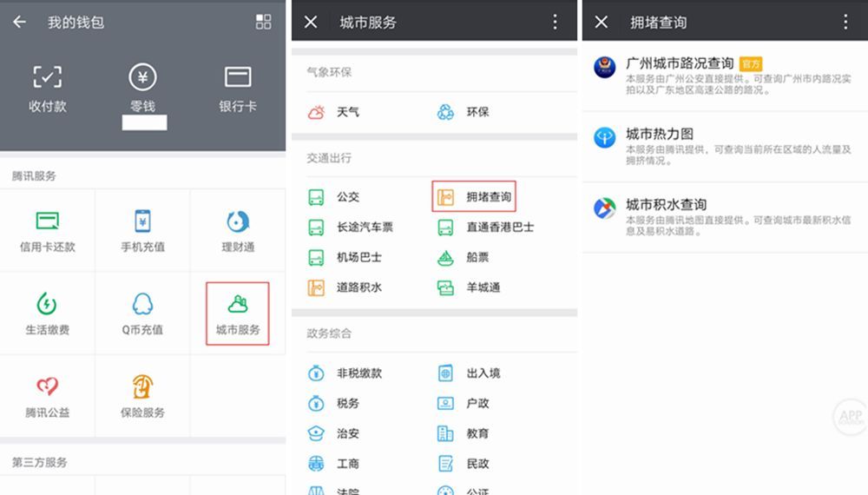868x495 pixels.
Task: Open 城市服务 city services tile
Action: (x=238, y=313)
